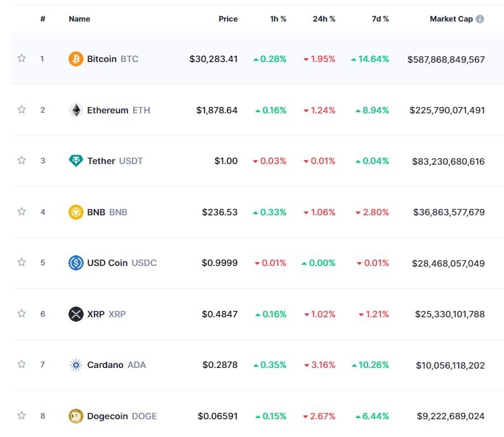Click the Ethereum diamond logo icon

[x=76, y=110]
